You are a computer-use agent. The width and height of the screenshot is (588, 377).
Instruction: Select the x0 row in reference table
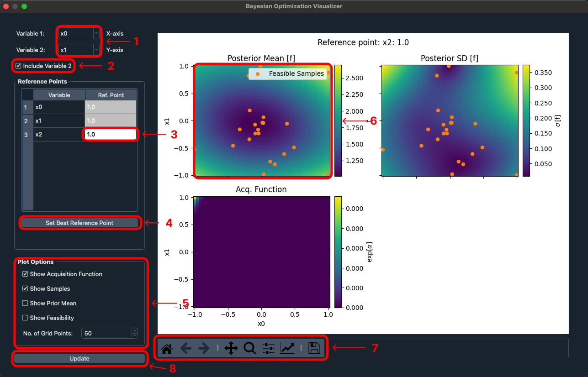click(59, 107)
